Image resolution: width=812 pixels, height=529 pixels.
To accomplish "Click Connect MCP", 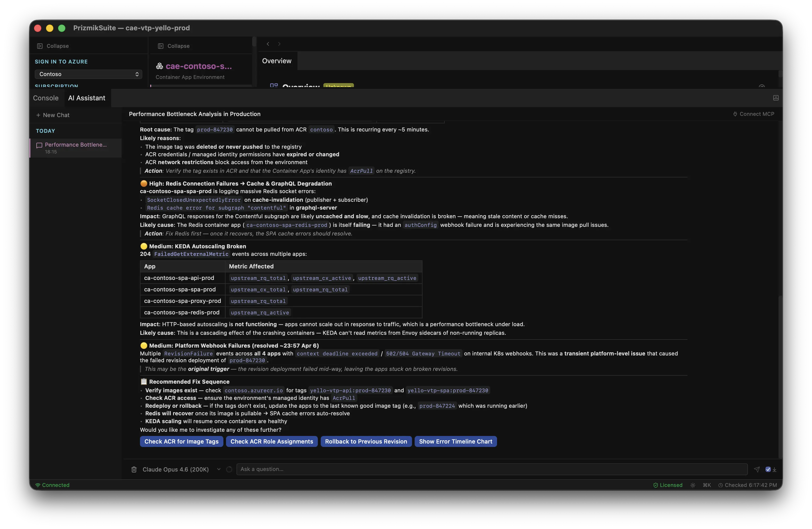I will (754, 114).
